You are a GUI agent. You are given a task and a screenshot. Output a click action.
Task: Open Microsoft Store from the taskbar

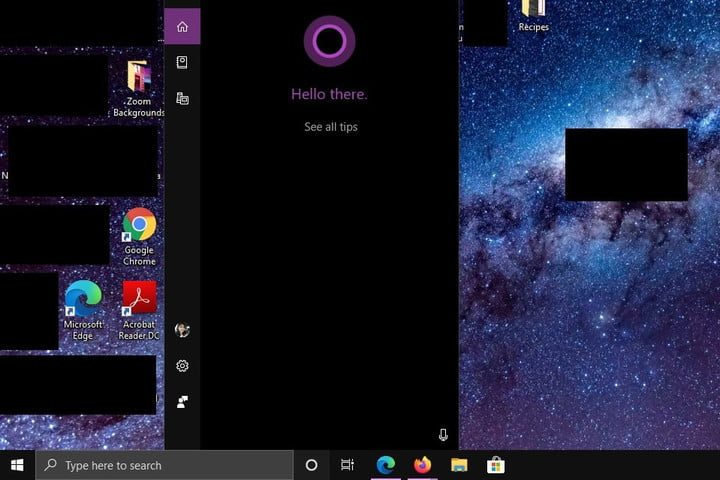point(495,465)
